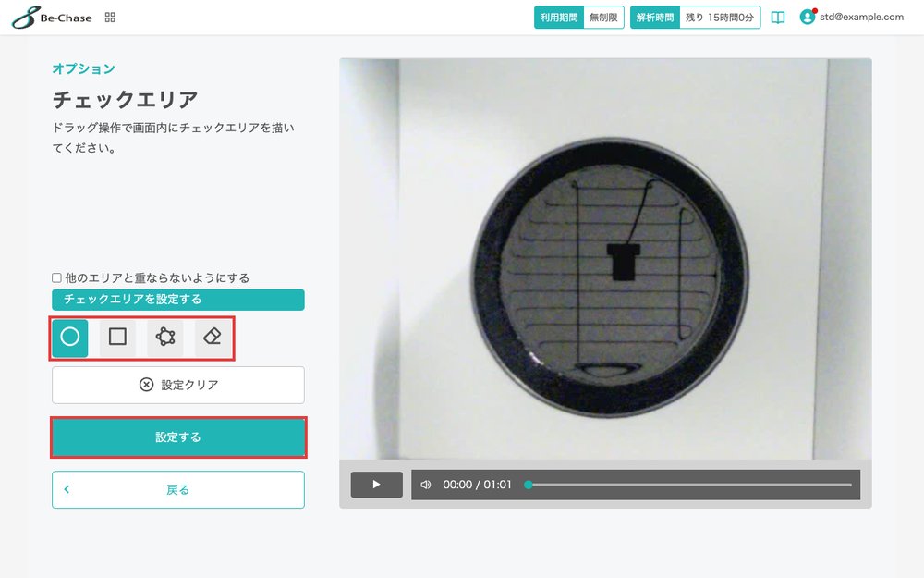The height and width of the screenshot is (578, 924).
Task: Click the 解析時間 label badge
Action: click(655, 18)
